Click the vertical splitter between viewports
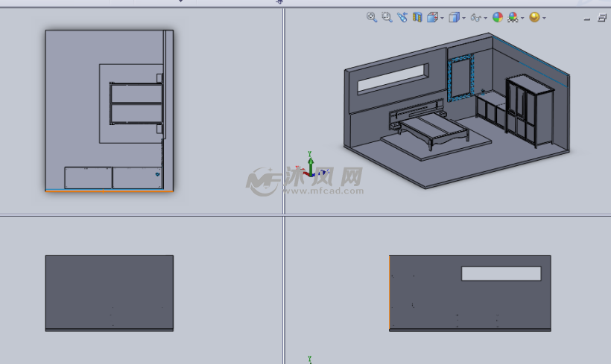This screenshot has height=364, width=611. coord(284,112)
